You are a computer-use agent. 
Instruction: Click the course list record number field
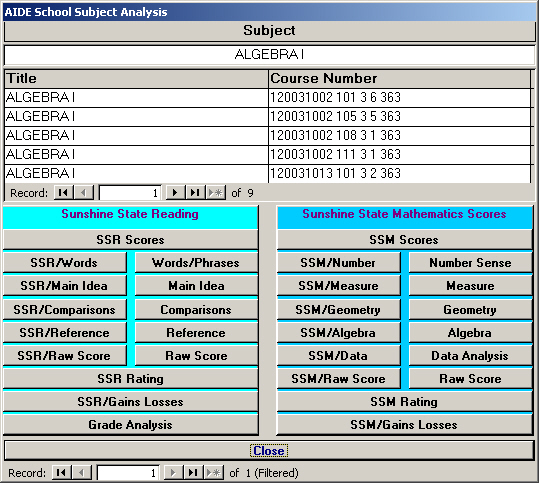tap(130, 193)
